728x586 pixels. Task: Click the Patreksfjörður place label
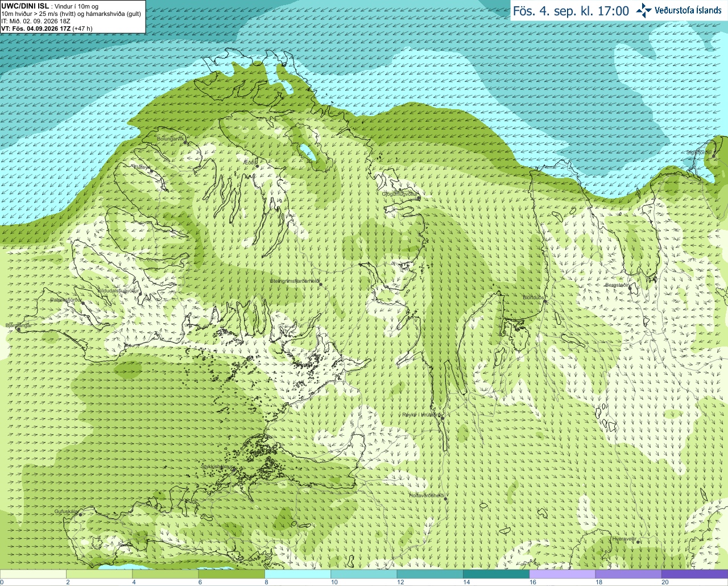pyautogui.click(x=66, y=299)
